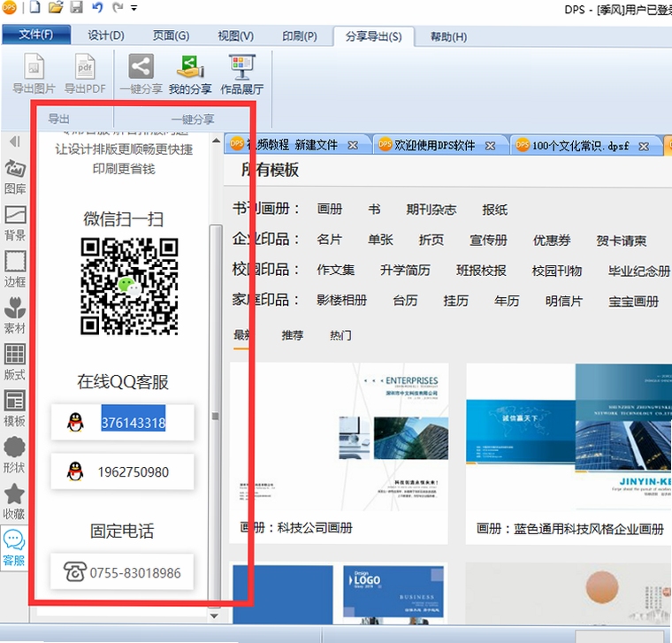Switch to the 页面(G) ribbon tab
The image size is (672, 643).
tap(171, 35)
